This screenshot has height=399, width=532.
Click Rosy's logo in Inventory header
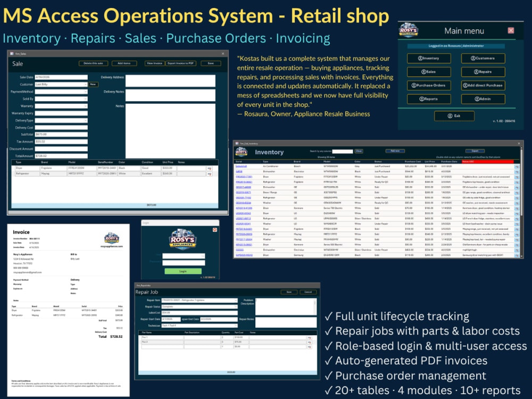tap(241, 152)
